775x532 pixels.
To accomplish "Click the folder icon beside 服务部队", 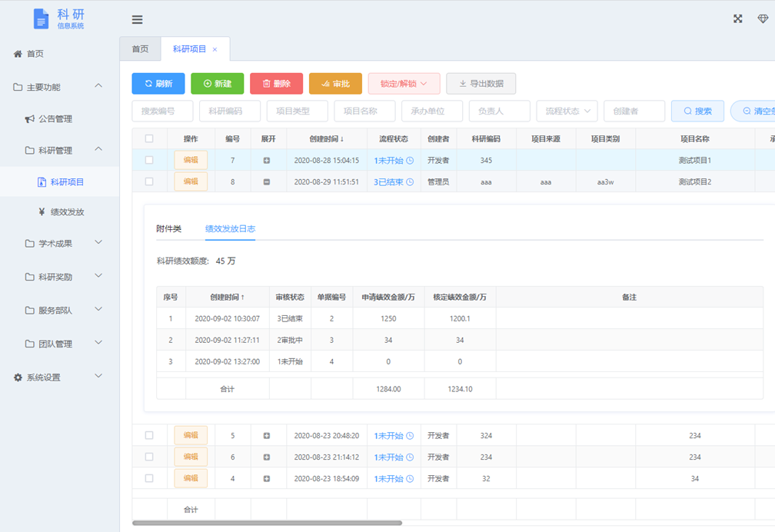I will (30, 311).
